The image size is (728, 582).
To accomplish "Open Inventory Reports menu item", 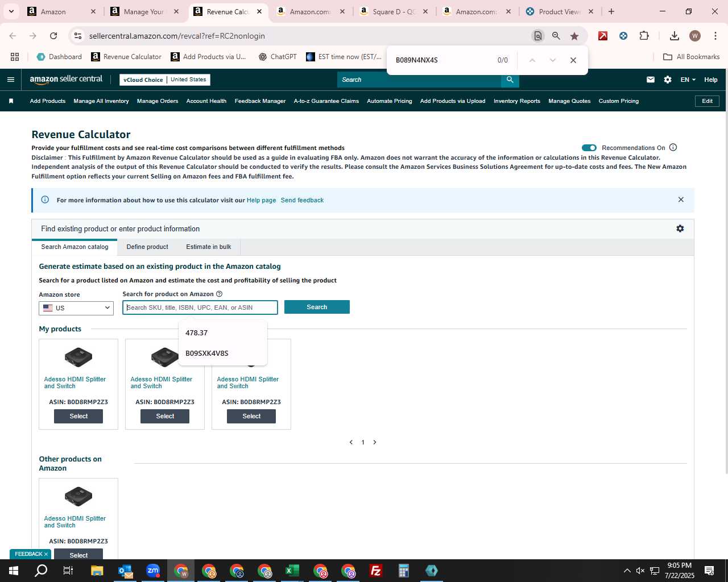I will [517, 101].
